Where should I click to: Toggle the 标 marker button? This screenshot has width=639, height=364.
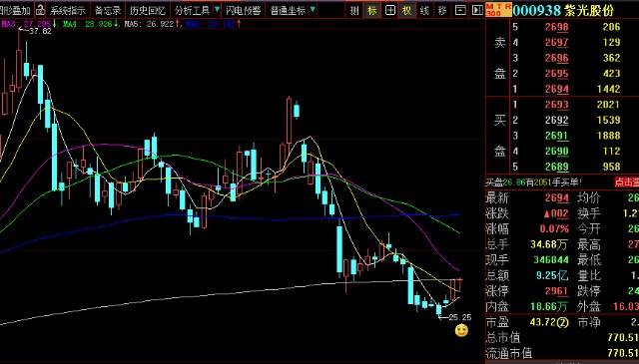(x=372, y=10)
